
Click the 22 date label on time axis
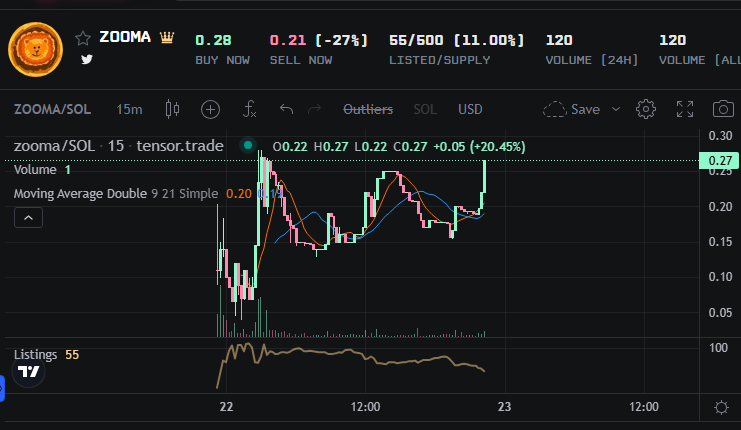pos(226,407)
